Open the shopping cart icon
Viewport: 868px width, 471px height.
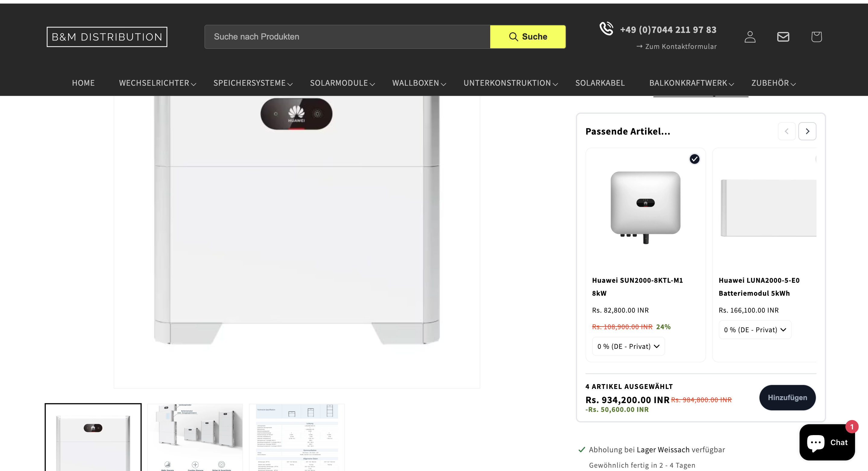816,37
